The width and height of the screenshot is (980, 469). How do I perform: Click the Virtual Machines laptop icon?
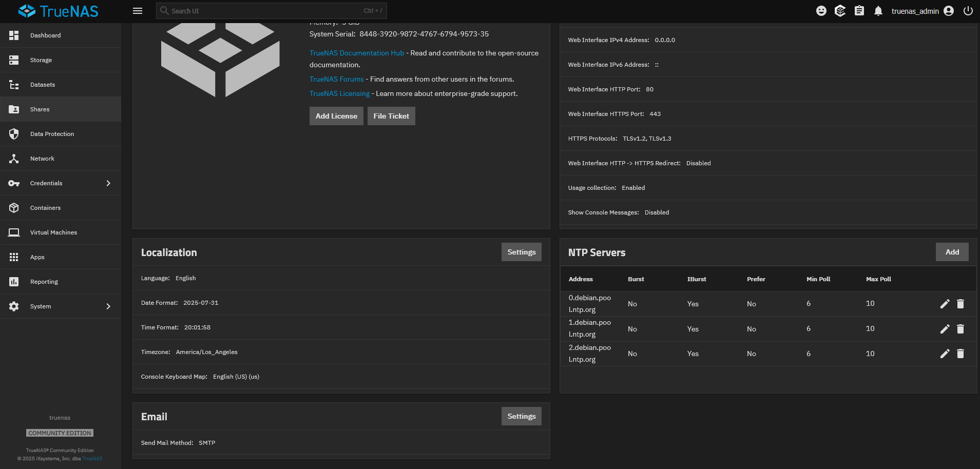point(14,232)
